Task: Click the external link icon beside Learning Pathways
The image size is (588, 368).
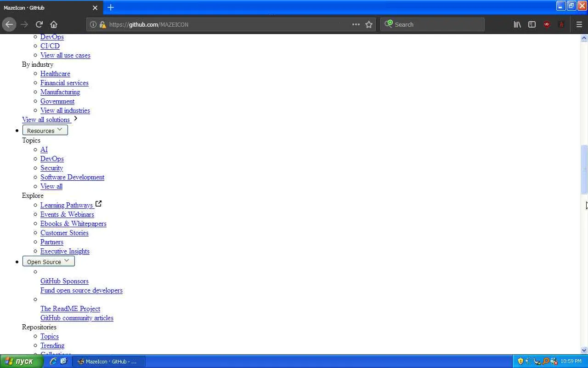Action: 98,204
